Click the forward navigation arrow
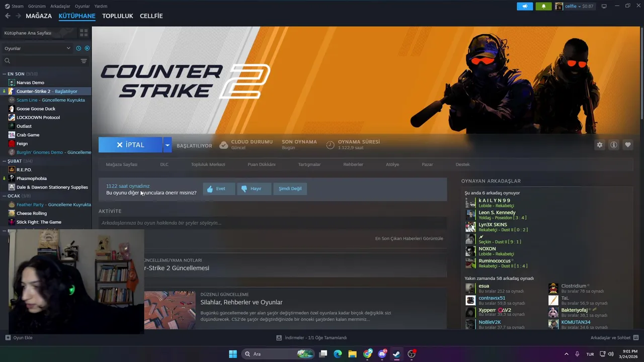This screenshot has height=362, width=644. (18, 16)
